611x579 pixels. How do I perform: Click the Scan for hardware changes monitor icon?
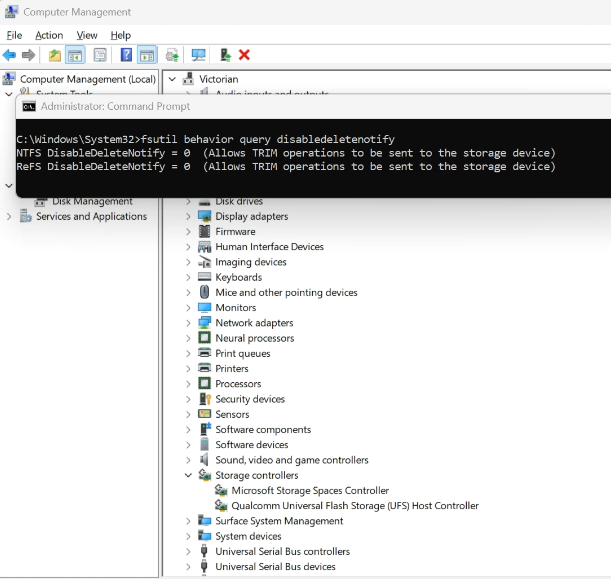198,55
